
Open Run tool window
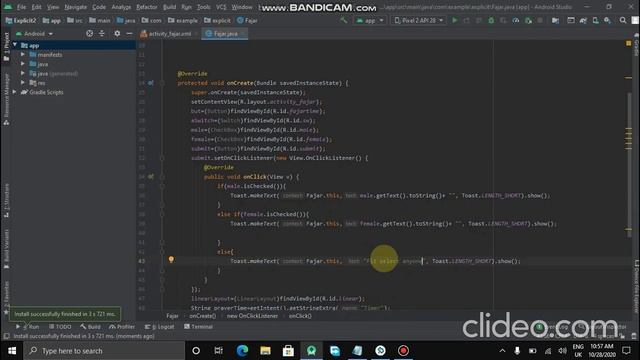27,327
